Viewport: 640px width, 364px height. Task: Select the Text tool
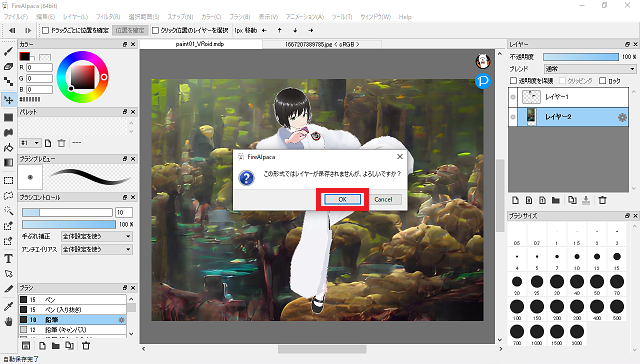[x=8, y=258]
